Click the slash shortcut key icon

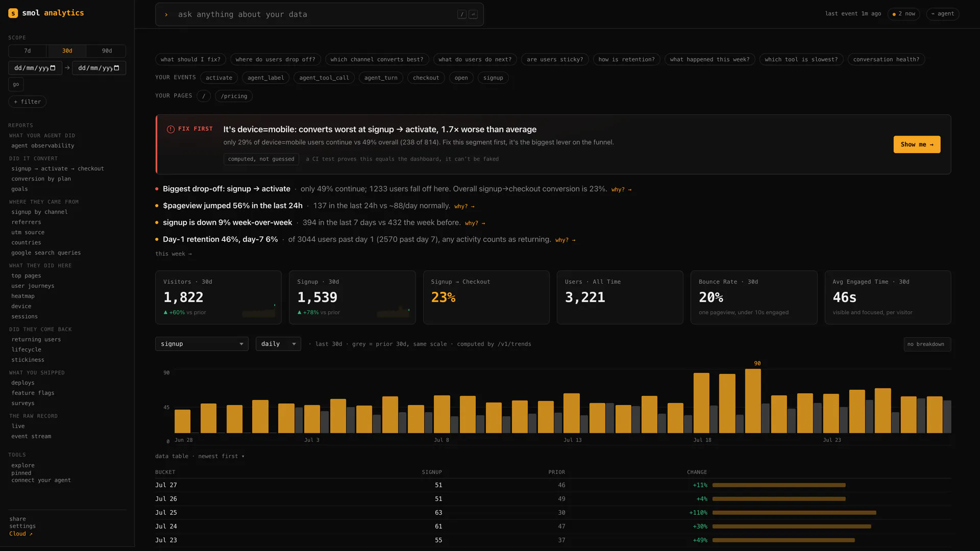point(462,15)
